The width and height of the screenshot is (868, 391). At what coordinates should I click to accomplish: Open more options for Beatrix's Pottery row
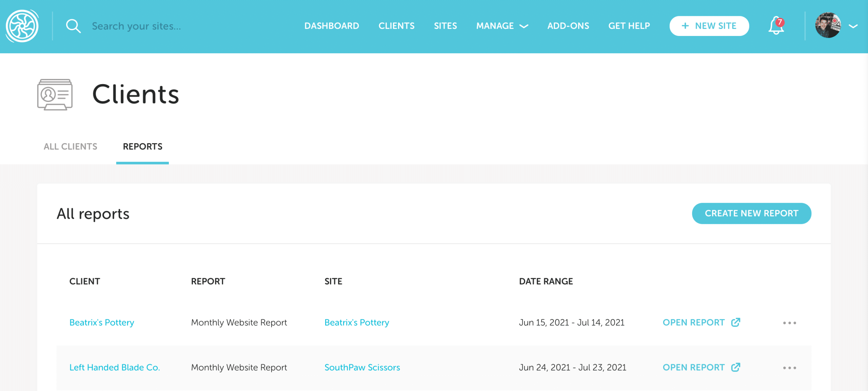(789, 323)
